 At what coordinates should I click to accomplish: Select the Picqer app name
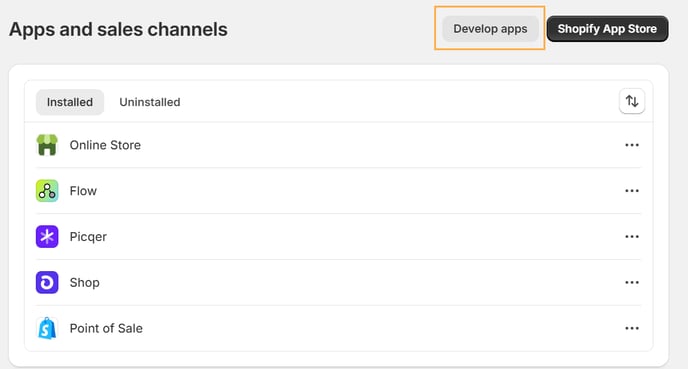click(88, 237)
